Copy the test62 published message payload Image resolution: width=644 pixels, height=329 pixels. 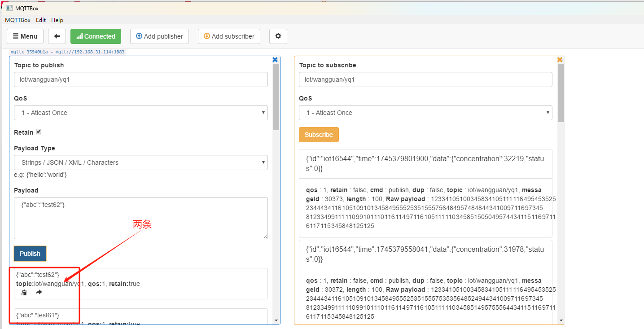pos(24,293)
